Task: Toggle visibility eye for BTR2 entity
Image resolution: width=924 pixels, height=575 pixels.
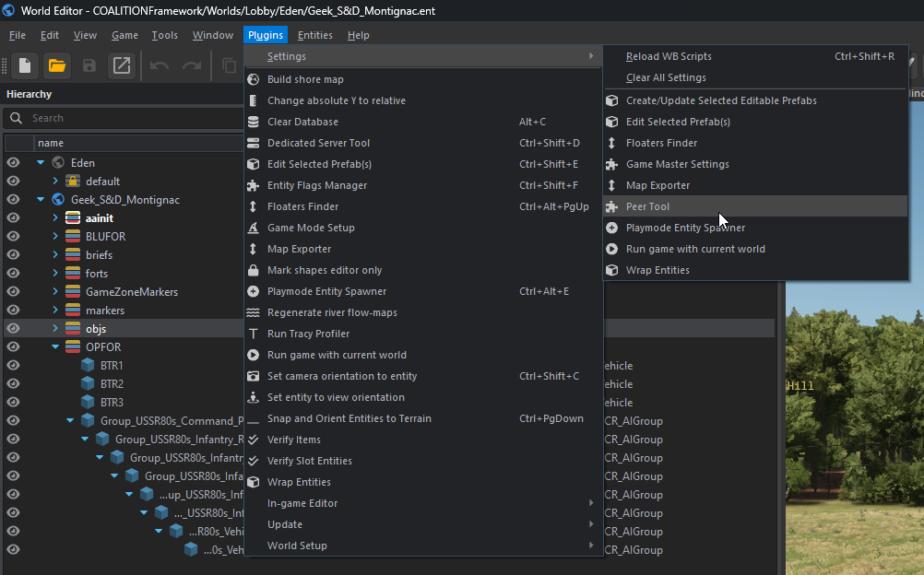Action: [x=14, y=384]
